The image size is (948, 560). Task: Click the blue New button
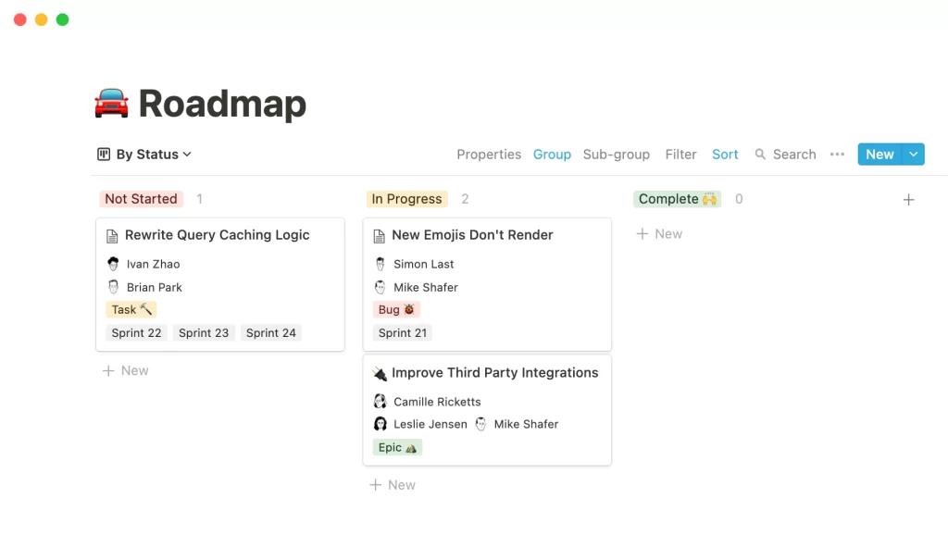(879, 155)
